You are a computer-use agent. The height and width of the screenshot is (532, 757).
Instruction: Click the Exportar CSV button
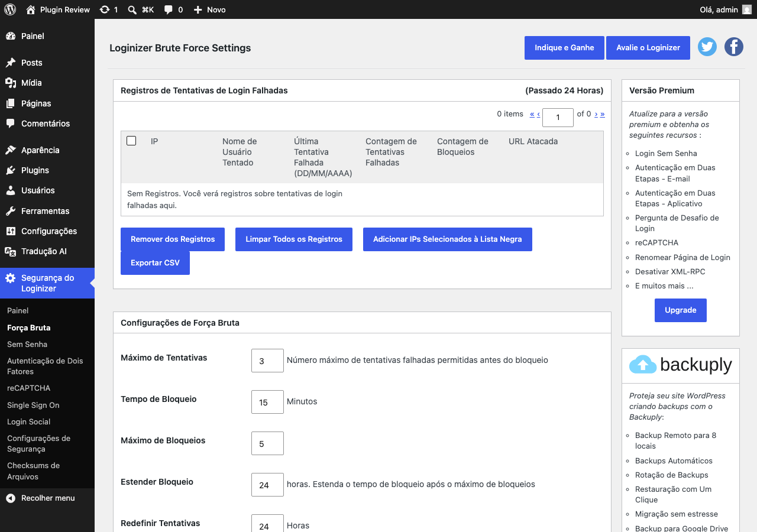tap(155, 263)
